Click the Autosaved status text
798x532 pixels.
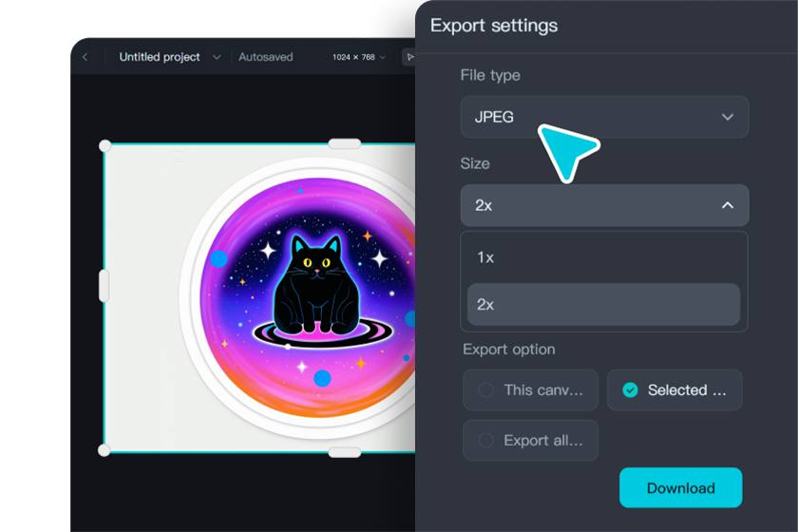click(x=266, y=57)
